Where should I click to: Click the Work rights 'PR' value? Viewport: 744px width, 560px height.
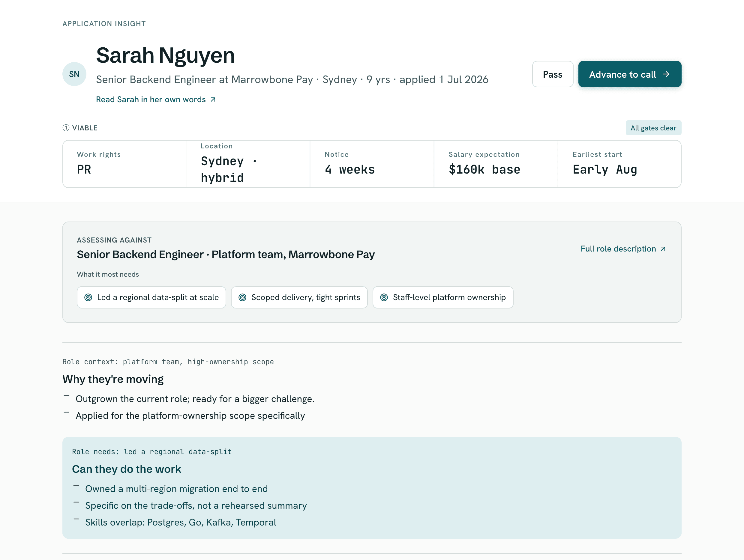(x=84, y=170)
